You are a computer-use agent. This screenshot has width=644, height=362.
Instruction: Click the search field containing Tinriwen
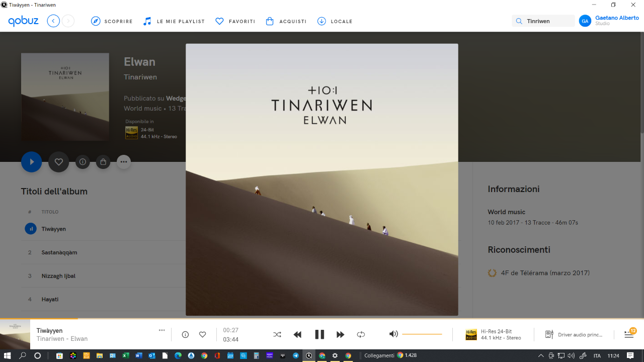[543, 21]
